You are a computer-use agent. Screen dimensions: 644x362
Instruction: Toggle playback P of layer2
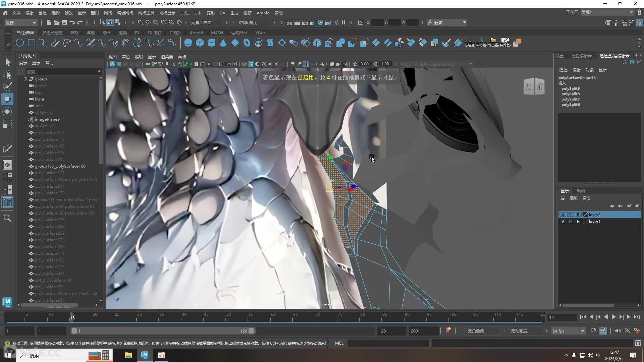[570, 215]
